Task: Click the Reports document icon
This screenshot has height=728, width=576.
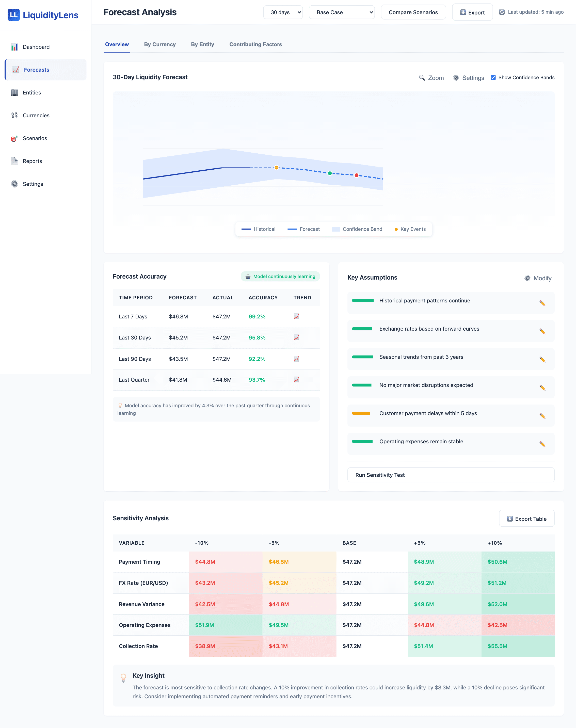Action: (x=14, y=161)
